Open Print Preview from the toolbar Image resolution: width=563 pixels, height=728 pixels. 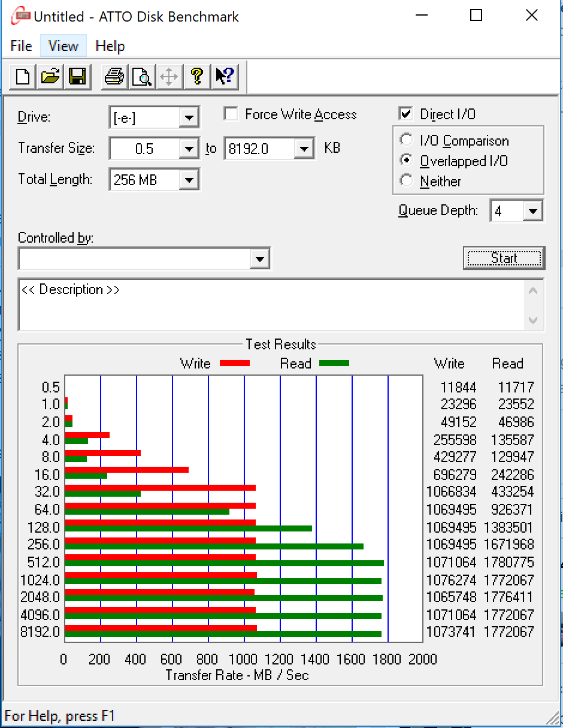pyautogui.click(x=141, y=77)
